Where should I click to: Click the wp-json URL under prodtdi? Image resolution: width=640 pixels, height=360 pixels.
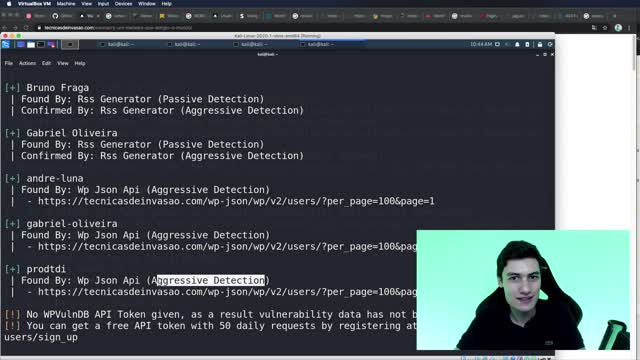coord(227,292)
